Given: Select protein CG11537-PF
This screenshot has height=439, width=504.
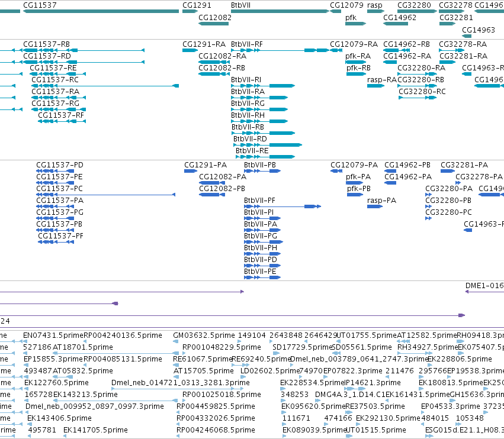Looking at the screenshot, I should pos(56,242).
